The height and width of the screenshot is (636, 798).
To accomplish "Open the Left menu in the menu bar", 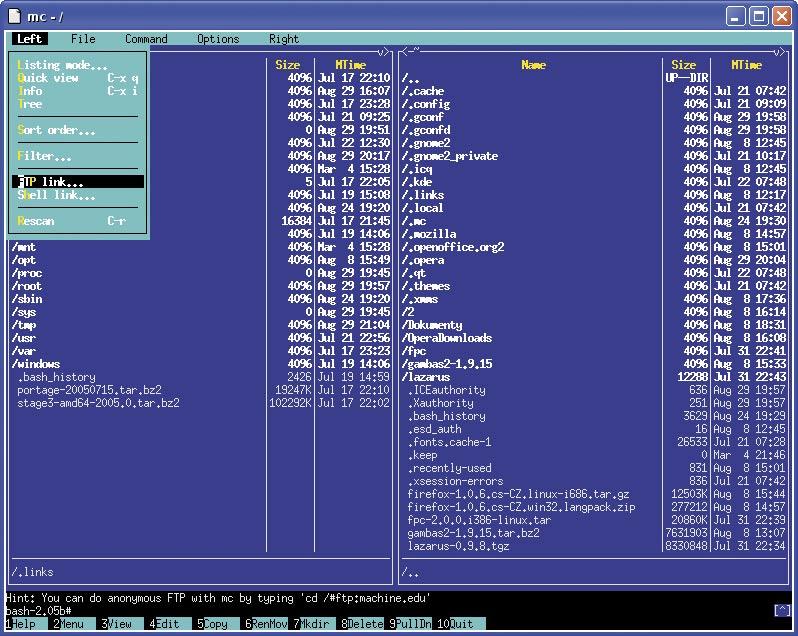I will click(x=30, y=39).
